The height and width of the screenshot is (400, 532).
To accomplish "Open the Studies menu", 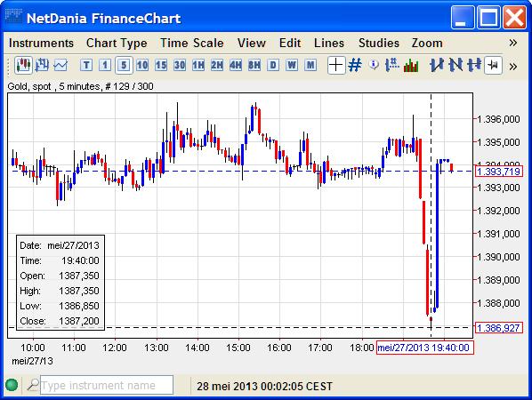I will pyautogui.click(x=379, y=43).
